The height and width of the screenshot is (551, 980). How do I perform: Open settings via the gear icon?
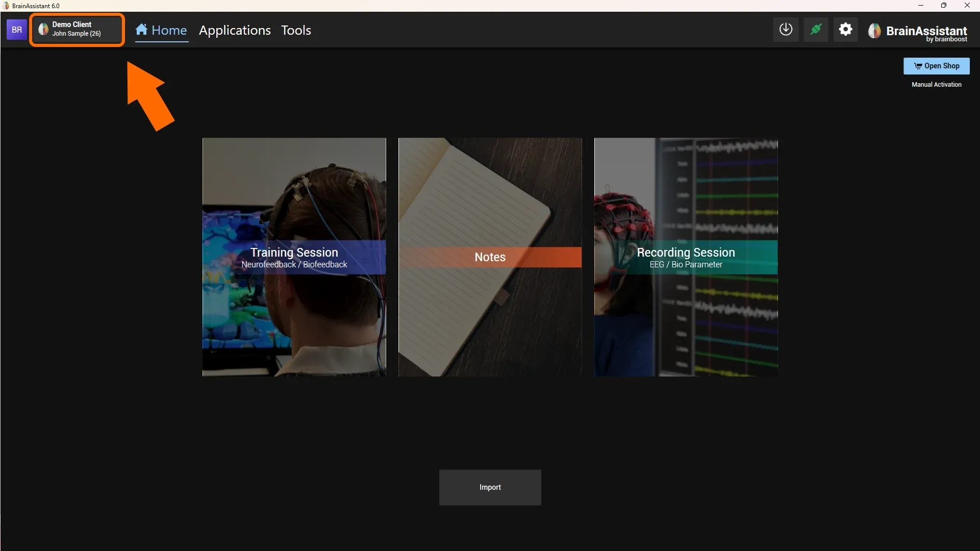coord(845,30)
